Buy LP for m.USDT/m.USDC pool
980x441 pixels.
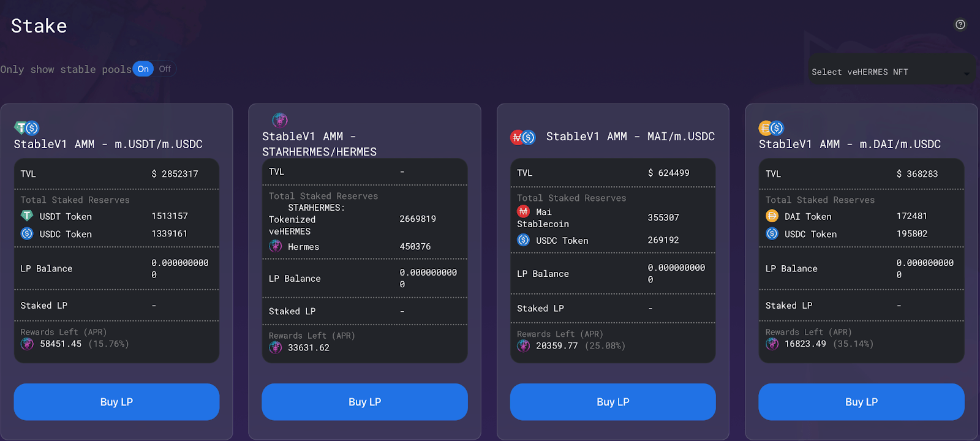116,402
